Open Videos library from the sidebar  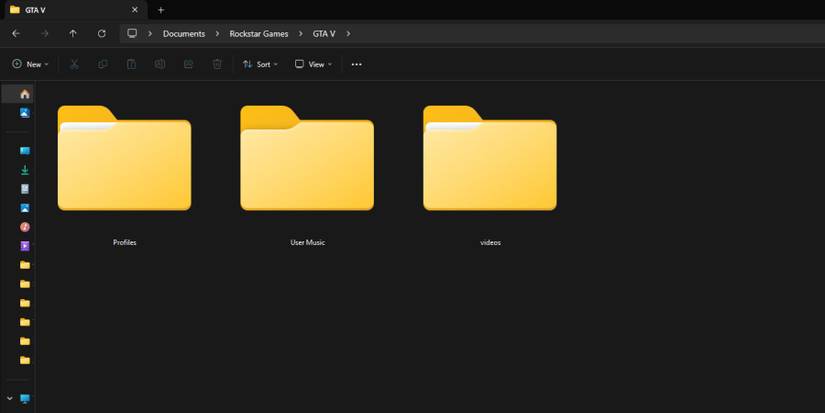[x=25, y=246]
